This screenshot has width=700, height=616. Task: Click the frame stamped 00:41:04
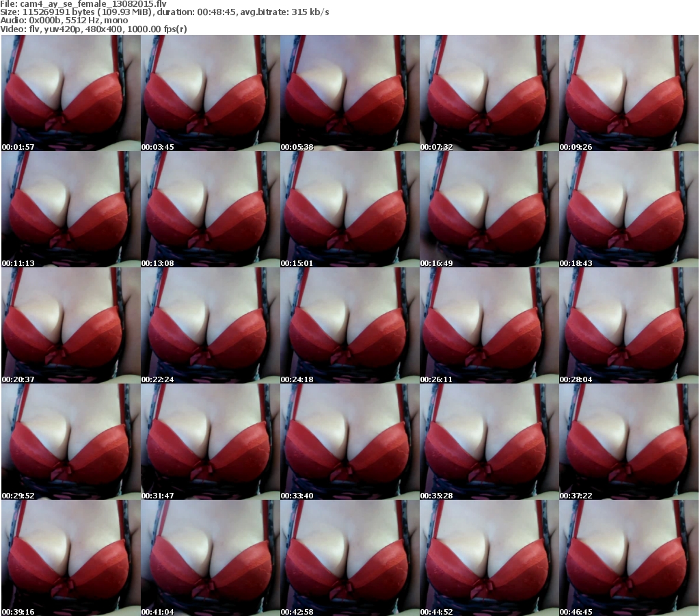pyautogui.click(x=211, y=558)
